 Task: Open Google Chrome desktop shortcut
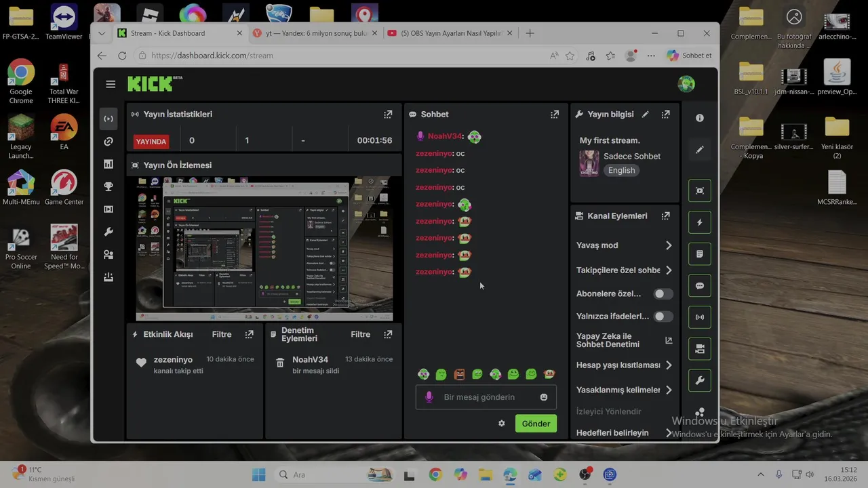click(21, 82)
